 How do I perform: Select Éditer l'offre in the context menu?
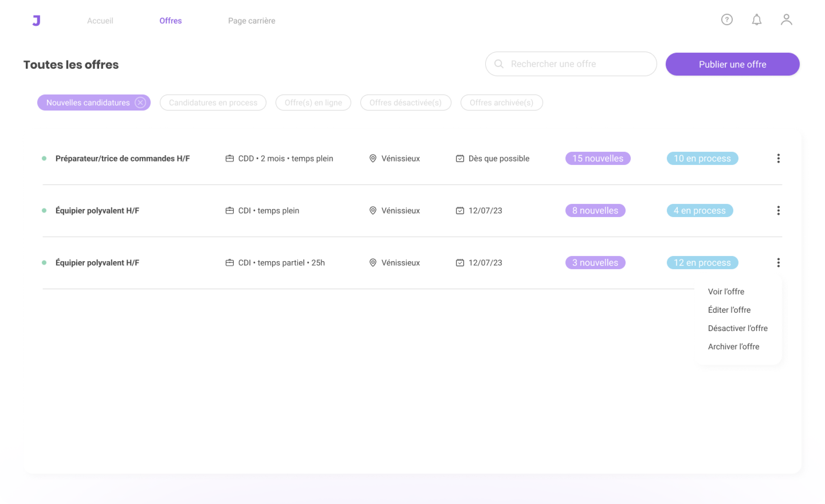click(x=729, y=310)
